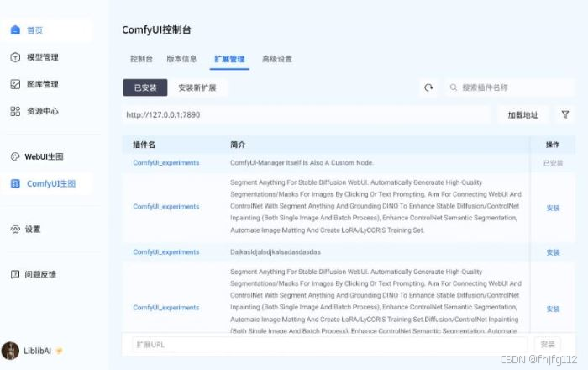588x370 pixels.
Task: Open ComfyUI_experiments link in Dajkasldjalsdjkalsadasdasdas row
Action: [166, 251]
